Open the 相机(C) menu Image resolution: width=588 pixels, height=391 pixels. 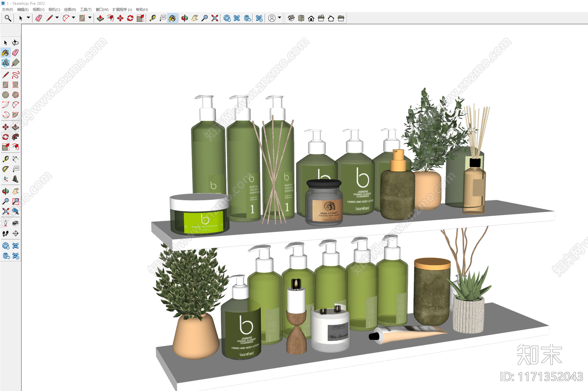click(54, 10)
